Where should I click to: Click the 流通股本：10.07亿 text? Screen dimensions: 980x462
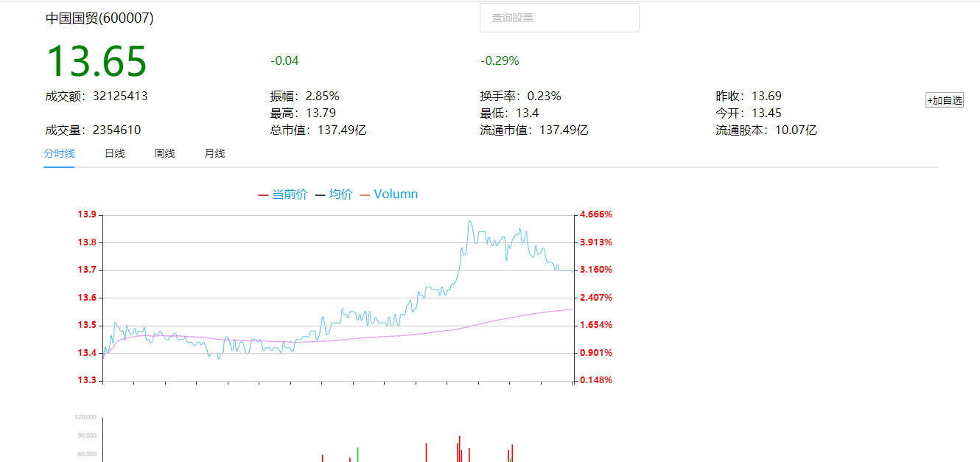(766, 130)
